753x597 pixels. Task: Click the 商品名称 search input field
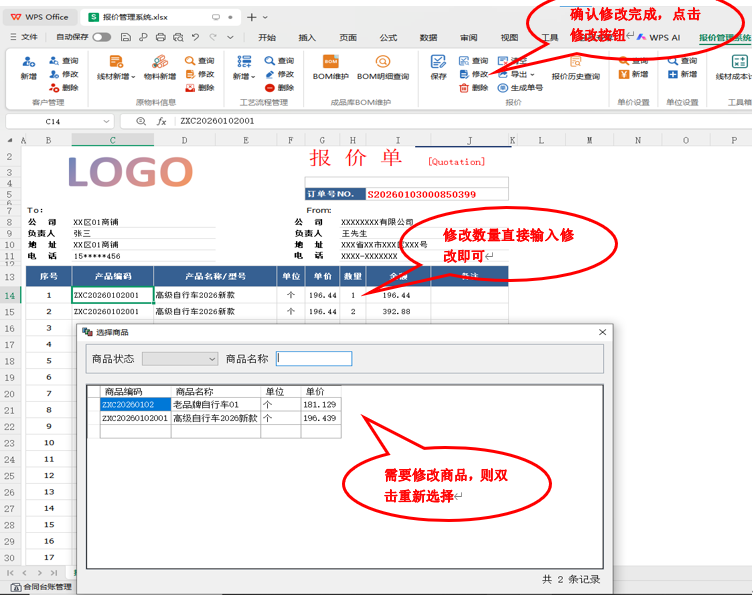[x=314, y=358]
